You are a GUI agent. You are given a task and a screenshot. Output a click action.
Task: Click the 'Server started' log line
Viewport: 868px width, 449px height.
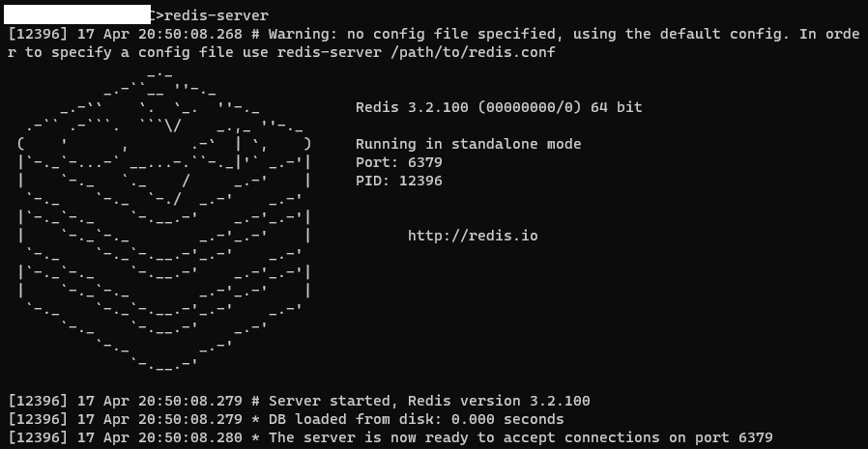[x=300, y=401]
